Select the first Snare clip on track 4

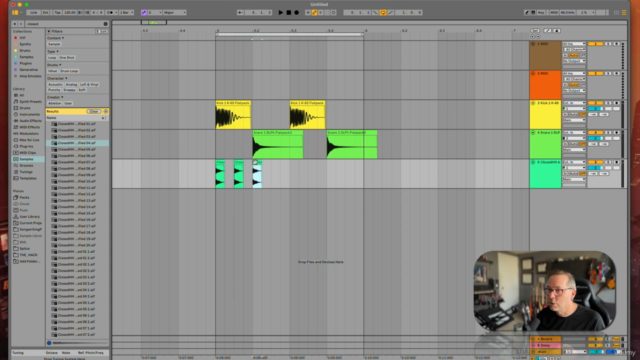(278, 144)
